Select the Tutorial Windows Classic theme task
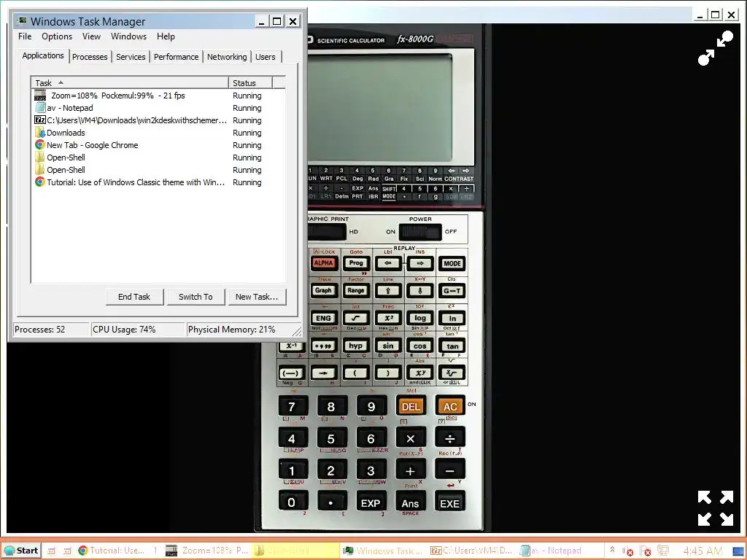Screen dimensions: 747x560 158,182
